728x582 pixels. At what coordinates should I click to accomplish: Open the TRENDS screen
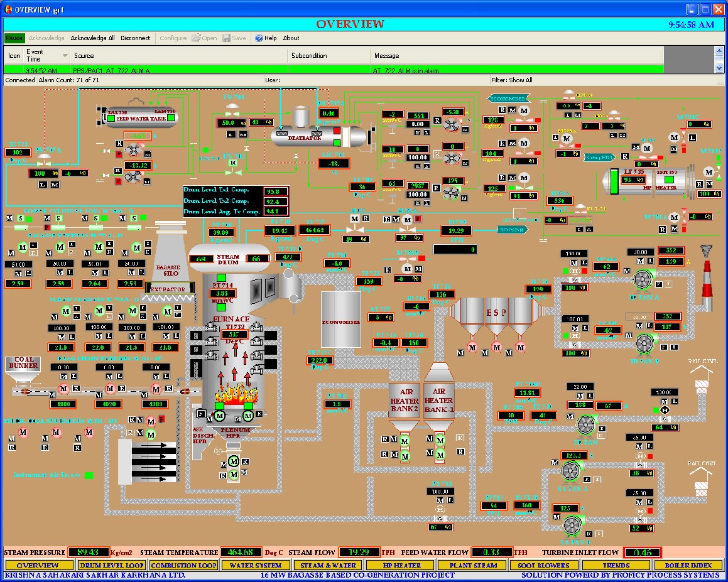coord(616,565)
